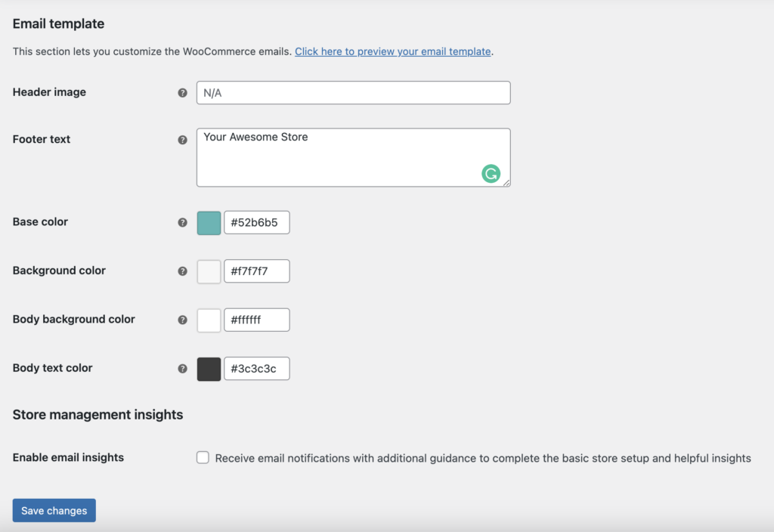Viewport: 774px width, 532px height.
Task: Open the Base color swatch picker
Action: (x=209, y=221)
